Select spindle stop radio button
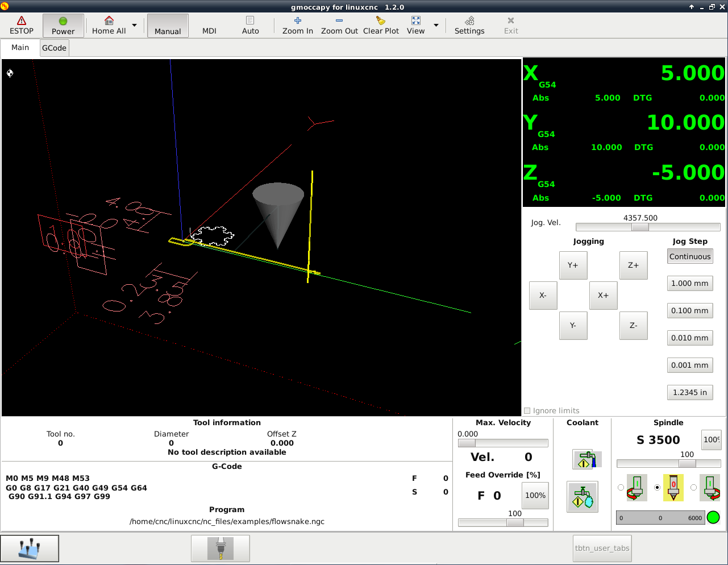Image resolution: width=728 pixels, height=565 pixels. point(658,488)
